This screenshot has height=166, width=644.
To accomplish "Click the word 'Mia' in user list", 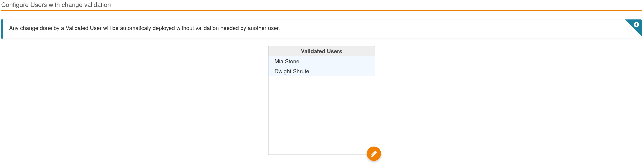I will click(x=279, y=61).
